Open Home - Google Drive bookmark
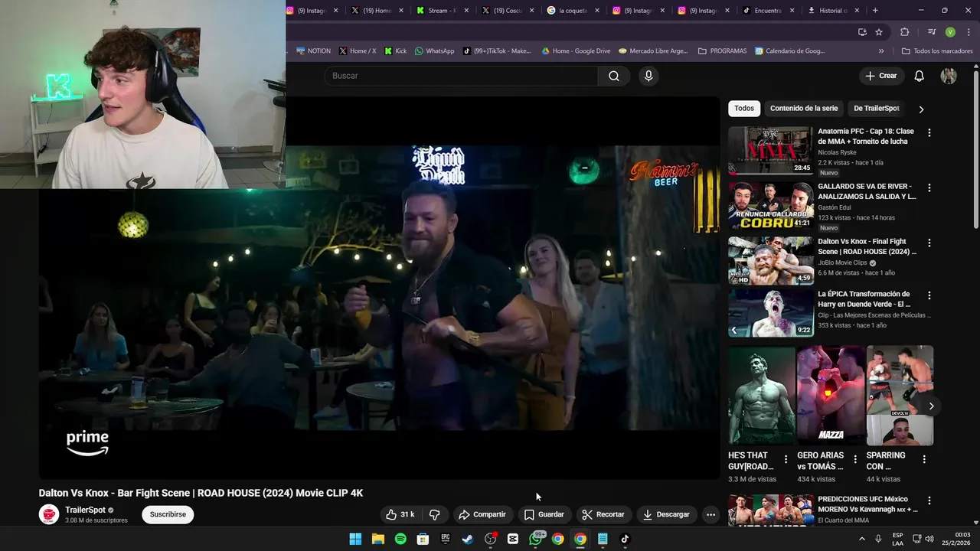 pos(576,51)
